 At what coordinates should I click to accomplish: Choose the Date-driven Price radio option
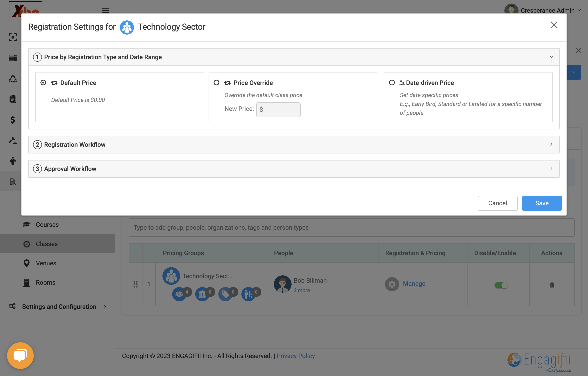[392, 83]
